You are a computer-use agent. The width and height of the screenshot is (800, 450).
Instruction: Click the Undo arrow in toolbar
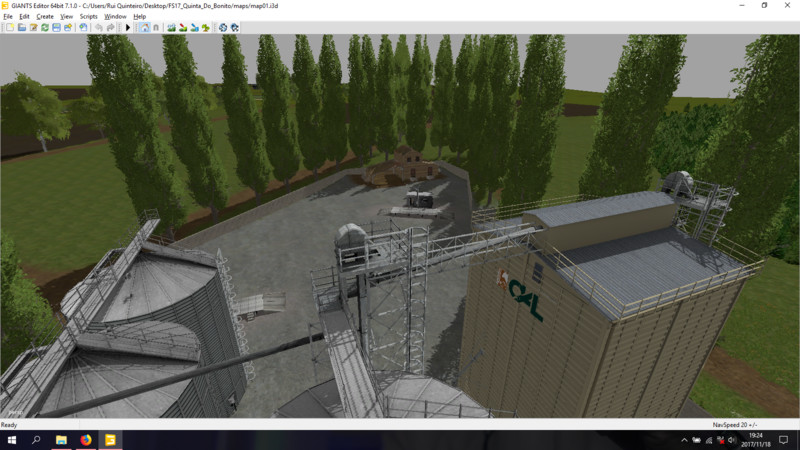pyautogui.click(x=98, y=28)
